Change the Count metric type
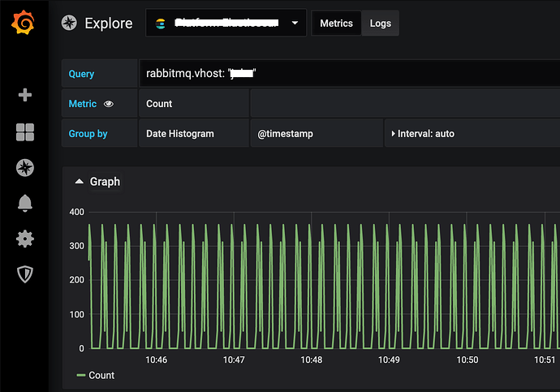The image size is (560, 392). 159,104
